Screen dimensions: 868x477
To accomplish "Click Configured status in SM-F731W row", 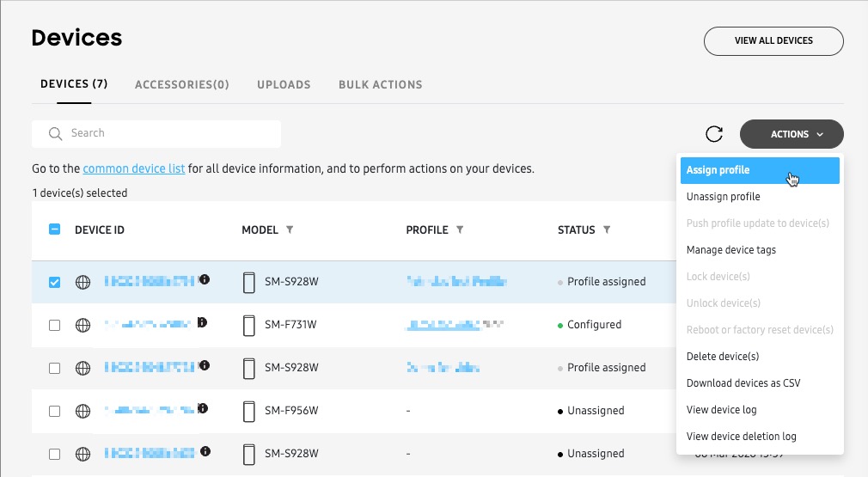I will pyautogui.click(x=594, y=325).
